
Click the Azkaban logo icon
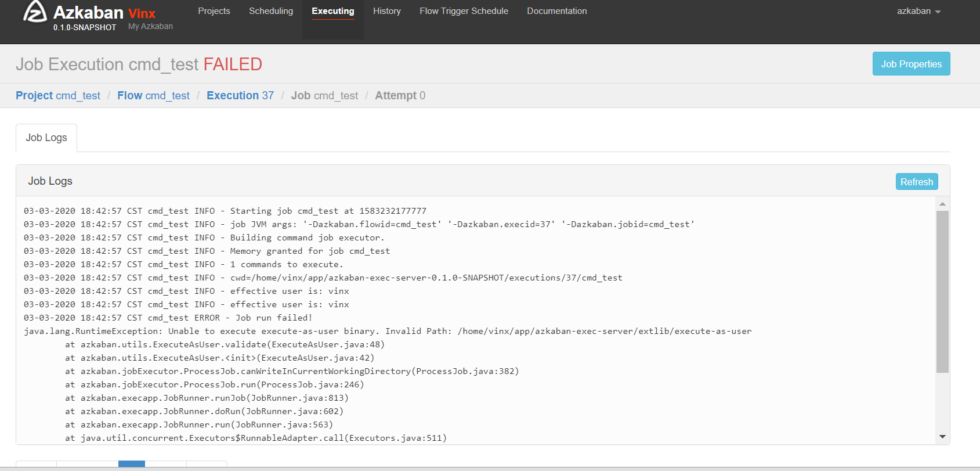(x=34, y=11)
